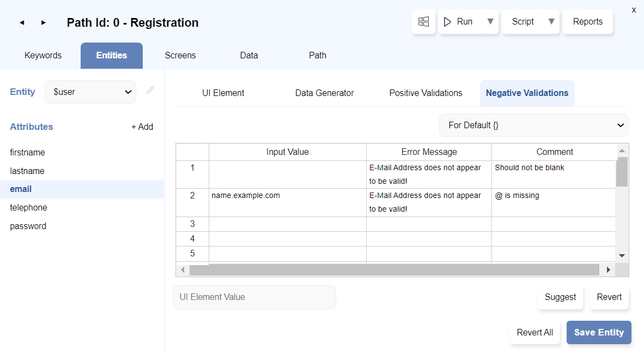Click the Save Entity button
Viewport: 644px width, 354px height.
coord(599,333)
